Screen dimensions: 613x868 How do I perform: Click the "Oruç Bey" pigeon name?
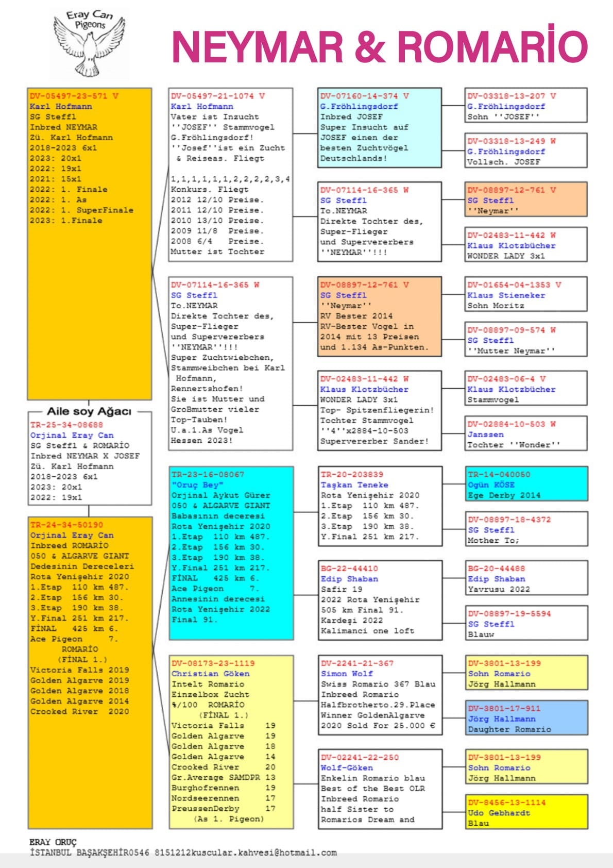[x=197, y=485]
